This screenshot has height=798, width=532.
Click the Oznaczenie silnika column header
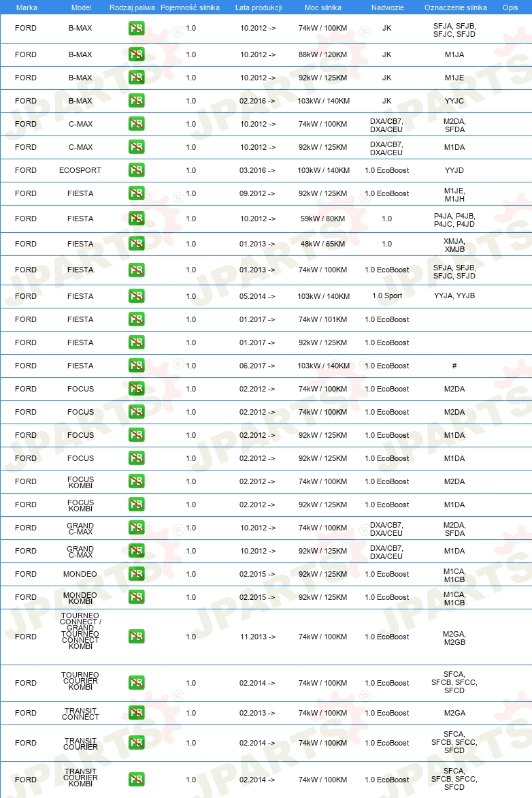click(456, 7)
